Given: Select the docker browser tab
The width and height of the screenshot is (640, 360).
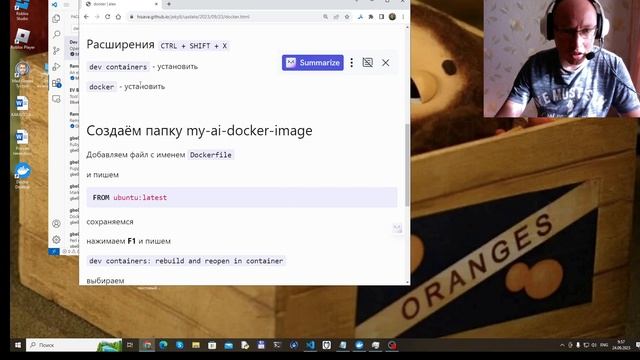Looking at the screenshot, I should click(120, 4).
